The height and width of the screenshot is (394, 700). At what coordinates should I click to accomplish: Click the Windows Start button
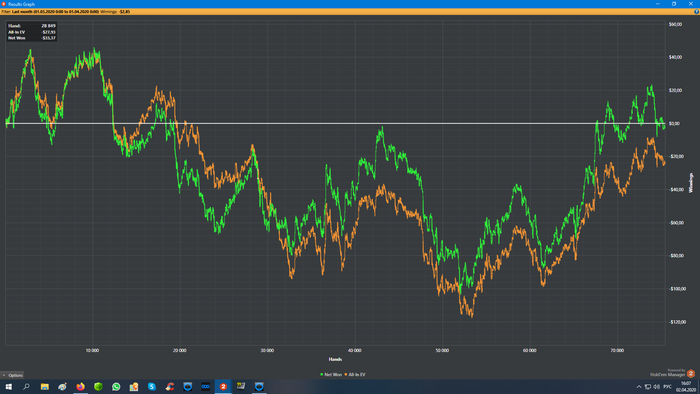tap(8, 386)
